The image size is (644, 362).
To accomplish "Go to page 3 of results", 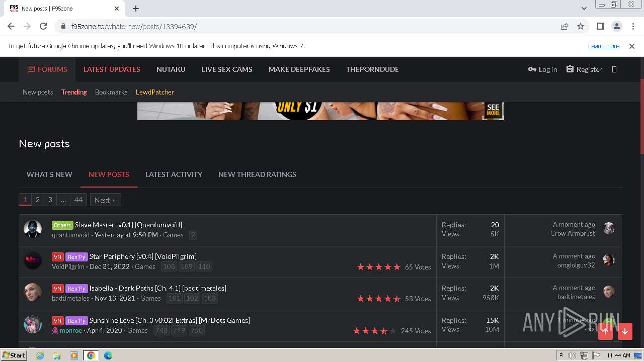I will (50, 200).
